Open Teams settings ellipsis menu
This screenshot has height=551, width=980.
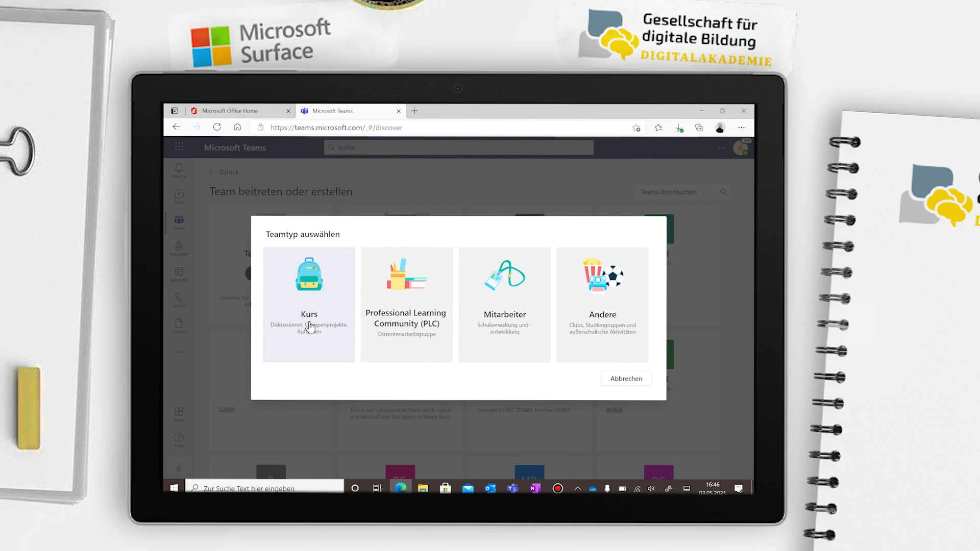pyautogui.click(x=722, y=148)
